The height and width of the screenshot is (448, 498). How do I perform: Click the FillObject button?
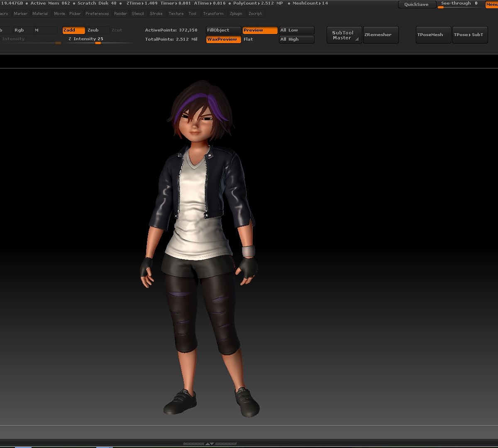pos(223,30)
